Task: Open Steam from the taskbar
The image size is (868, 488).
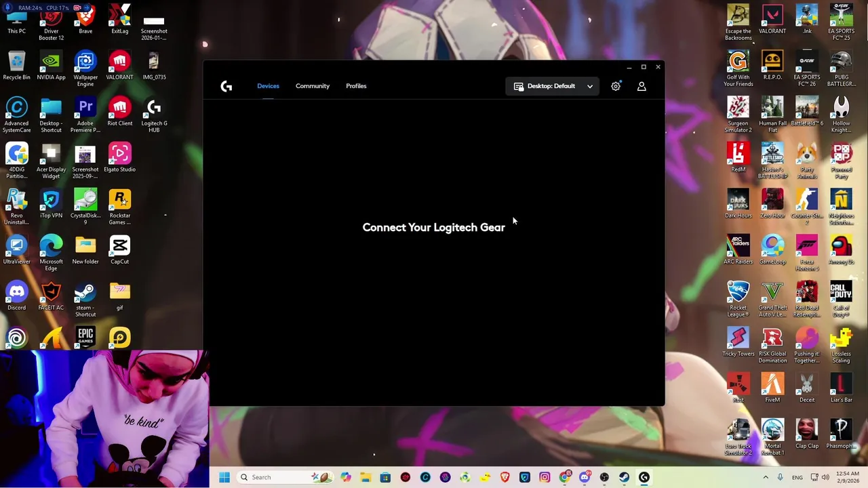Action: pos(624,477)
